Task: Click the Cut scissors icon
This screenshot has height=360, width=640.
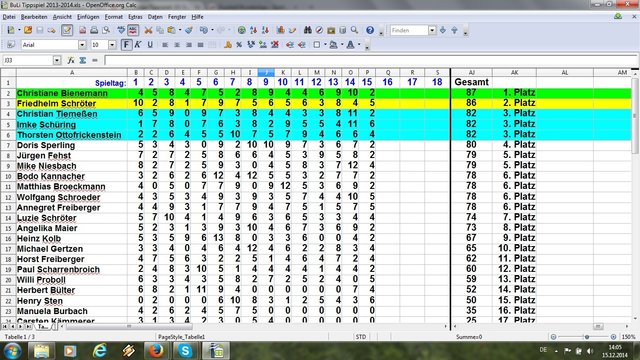Action: [148, 30]
